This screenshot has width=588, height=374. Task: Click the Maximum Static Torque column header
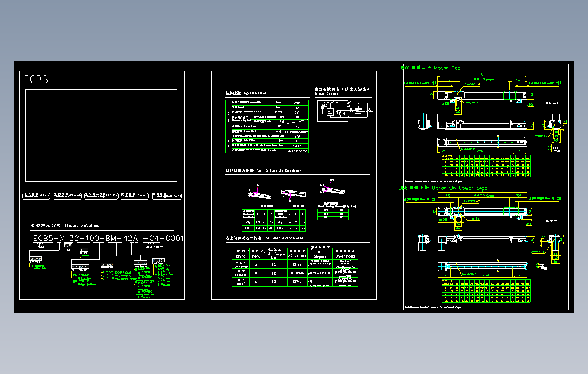click(x=274, y=254)
